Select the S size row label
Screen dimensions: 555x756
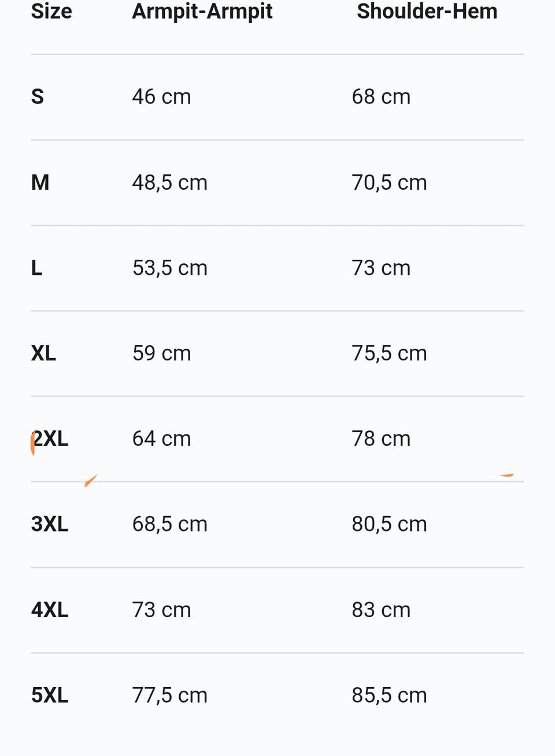coord(38,97)
